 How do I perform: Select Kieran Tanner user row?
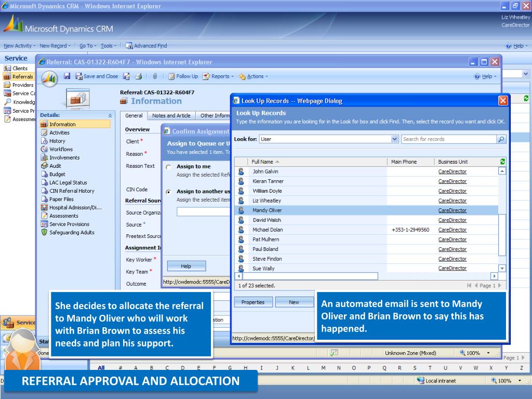pyautogui.click(x=366, y=181)
